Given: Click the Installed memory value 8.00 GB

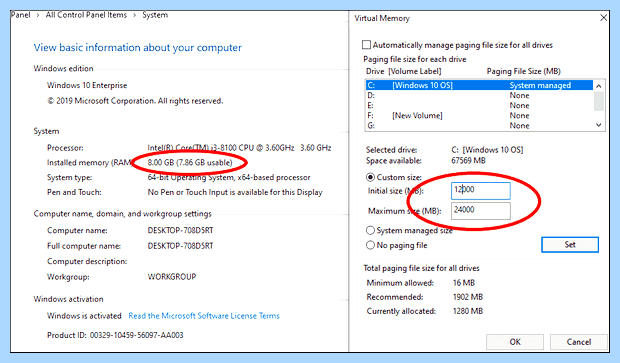Looking at the screenshot, I should [190, 163].
